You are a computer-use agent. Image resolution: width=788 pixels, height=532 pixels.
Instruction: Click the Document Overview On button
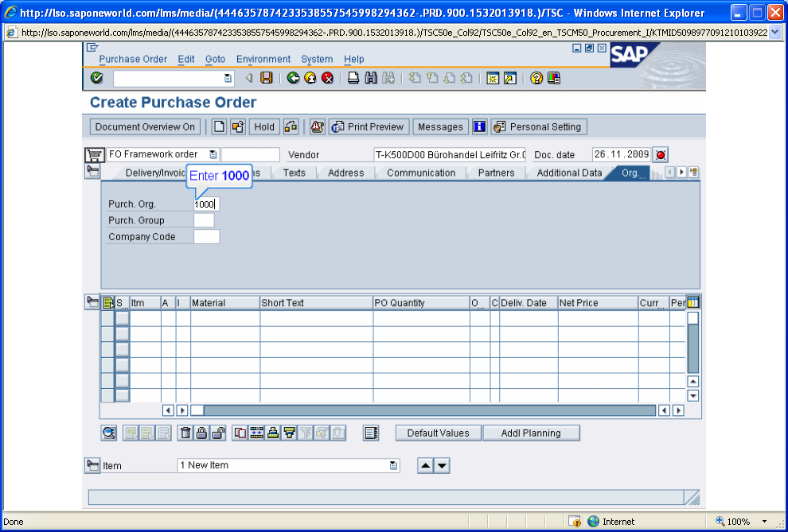[x=145, y=127]
